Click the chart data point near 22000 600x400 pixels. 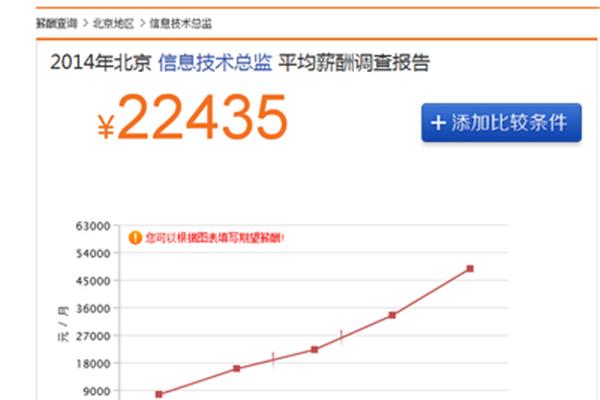[314, 349]
